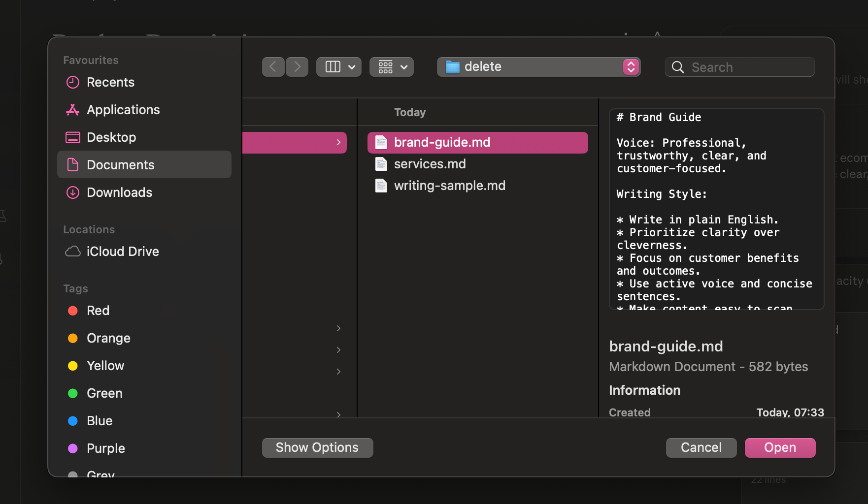
Task: Select brand-guide.md file
Action: [x=478, y=142]
